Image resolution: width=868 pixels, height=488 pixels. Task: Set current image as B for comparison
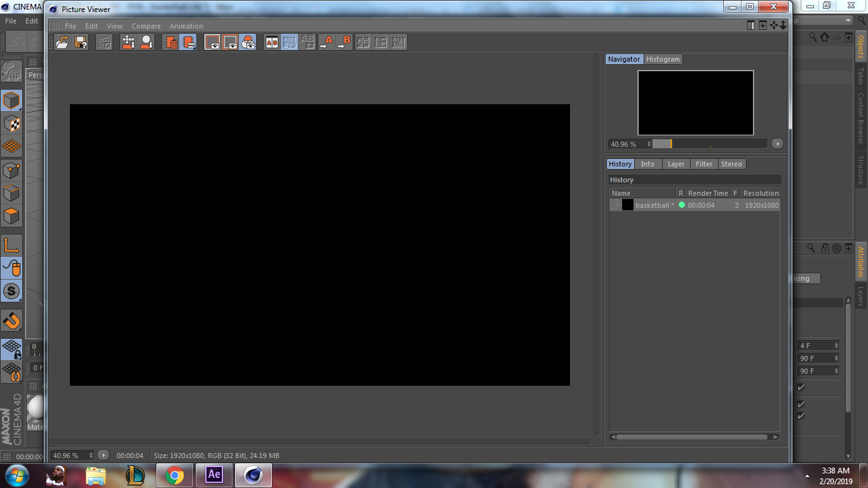(x=345, y=42)
